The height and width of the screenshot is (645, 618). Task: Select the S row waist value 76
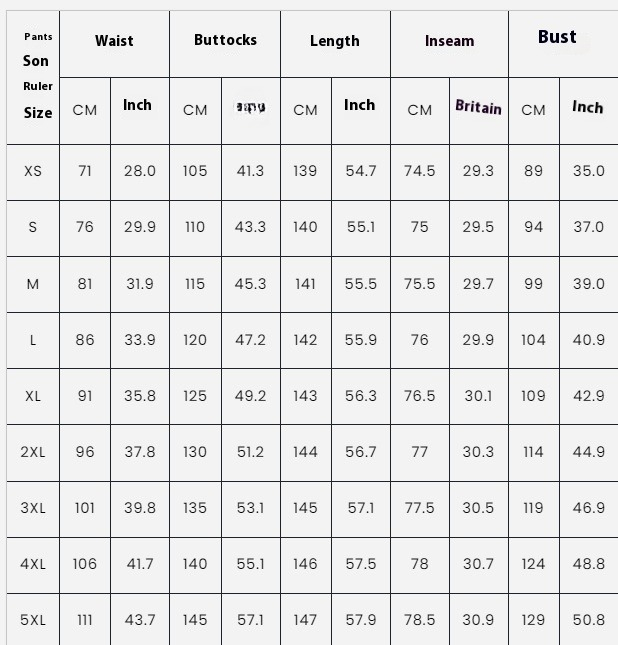coord(85,227)
